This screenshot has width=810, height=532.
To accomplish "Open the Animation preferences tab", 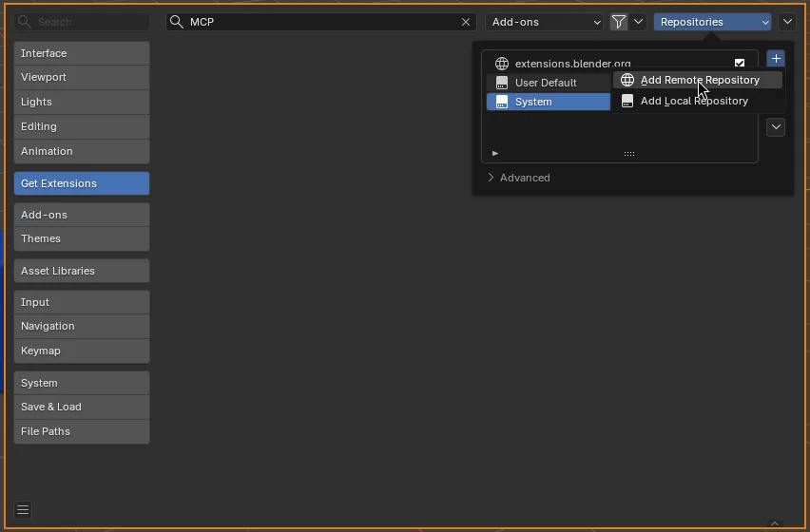I will pos(82,151).
